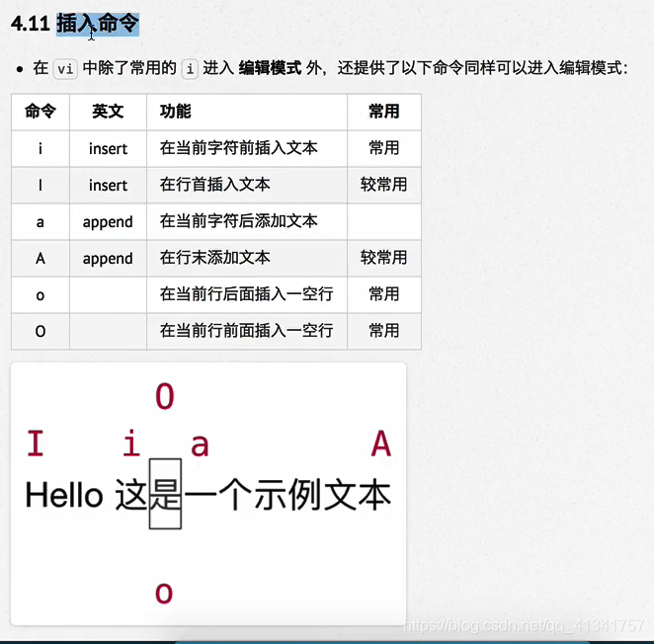654x644 pixels.
Task: Click the boxed character '是'
Action: 165,494
